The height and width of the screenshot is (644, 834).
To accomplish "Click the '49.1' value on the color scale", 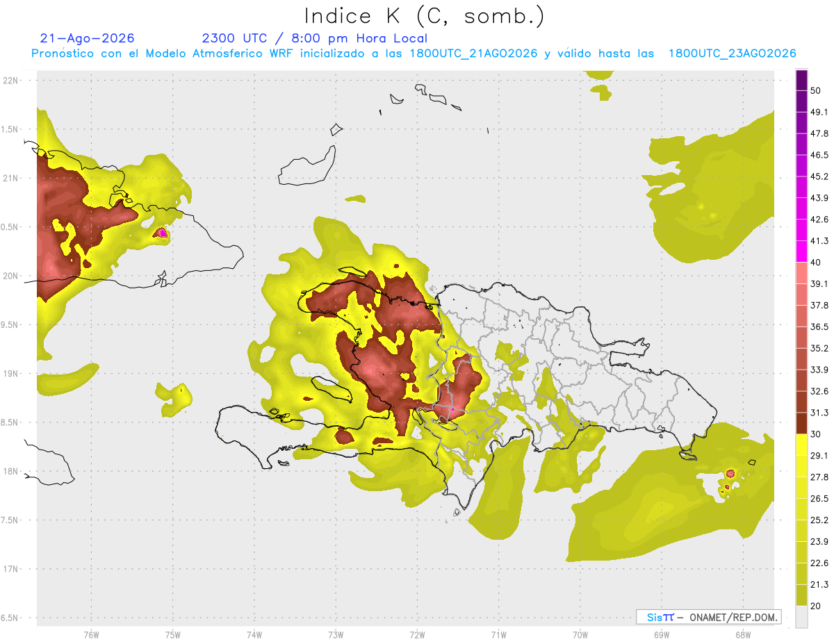I will 819,112.
